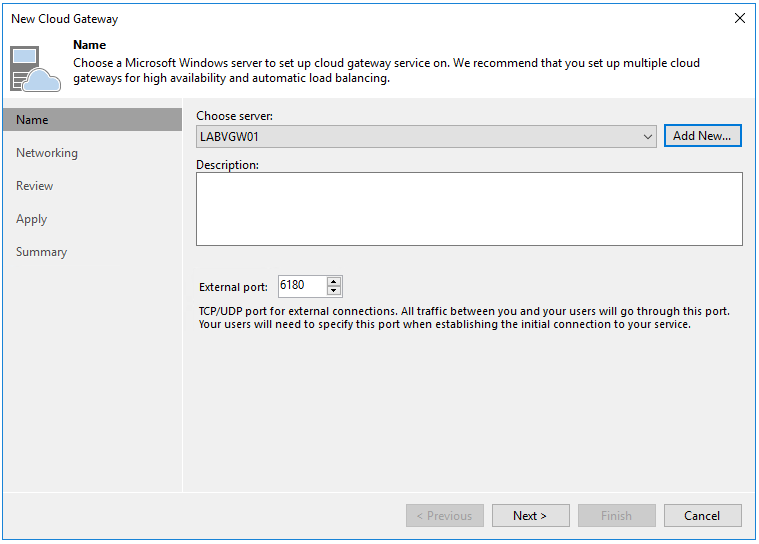Screen dimensions: 759x544
Task: Increase the External port value with up arrow
Action: click(x=334, y=281)
